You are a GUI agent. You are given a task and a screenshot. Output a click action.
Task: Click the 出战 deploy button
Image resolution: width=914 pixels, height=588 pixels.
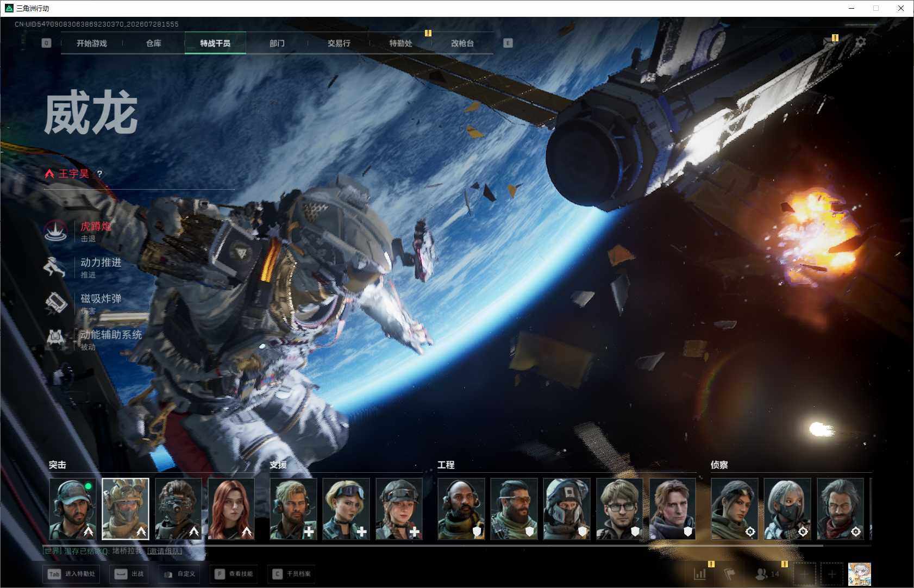[129, 574]
